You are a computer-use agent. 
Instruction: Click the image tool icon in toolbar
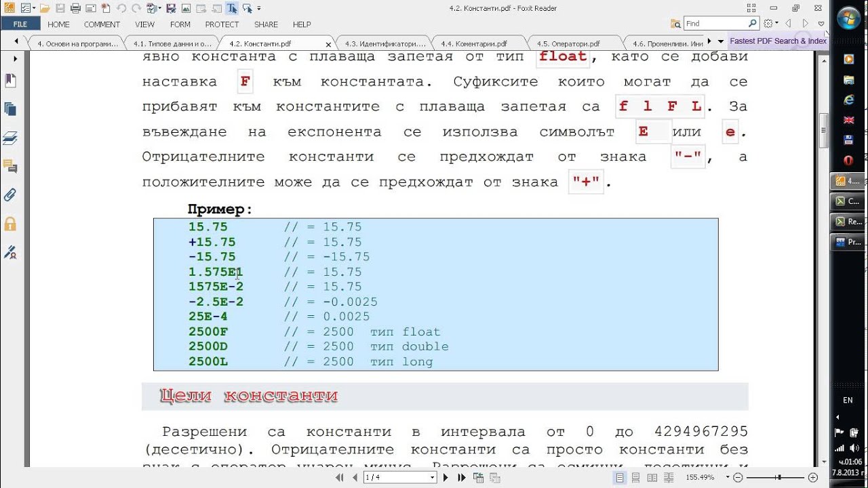(186, 9)
